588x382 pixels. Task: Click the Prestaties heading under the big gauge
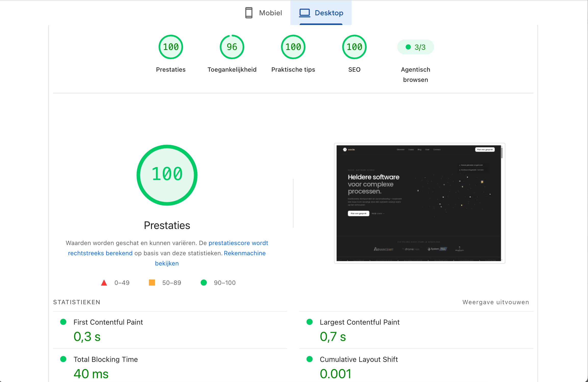pyautogui.click(x=167, y=225)
